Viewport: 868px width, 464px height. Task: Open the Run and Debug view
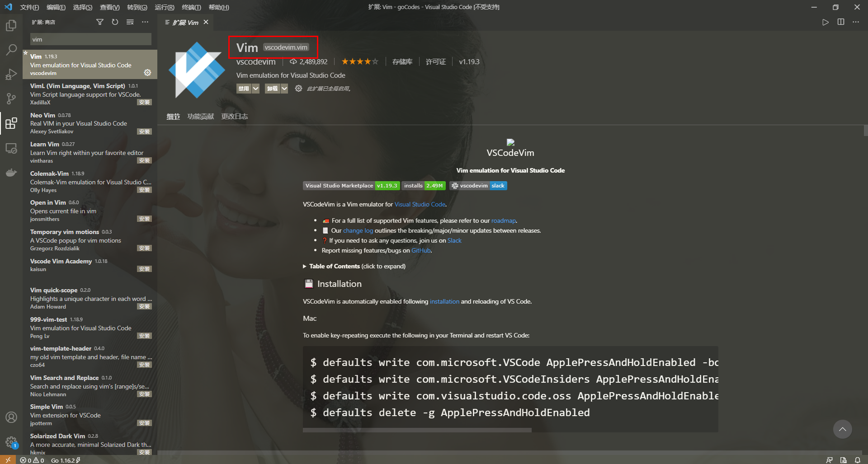11,74
